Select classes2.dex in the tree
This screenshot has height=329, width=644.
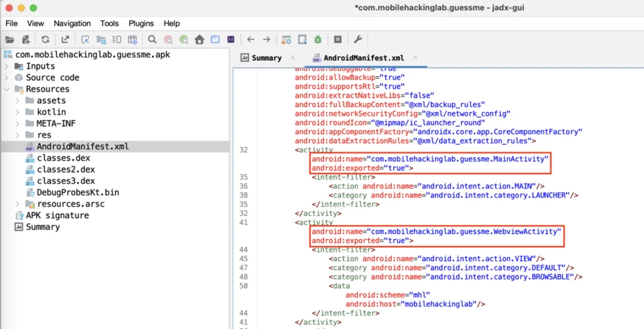click(x=65, y=169)
